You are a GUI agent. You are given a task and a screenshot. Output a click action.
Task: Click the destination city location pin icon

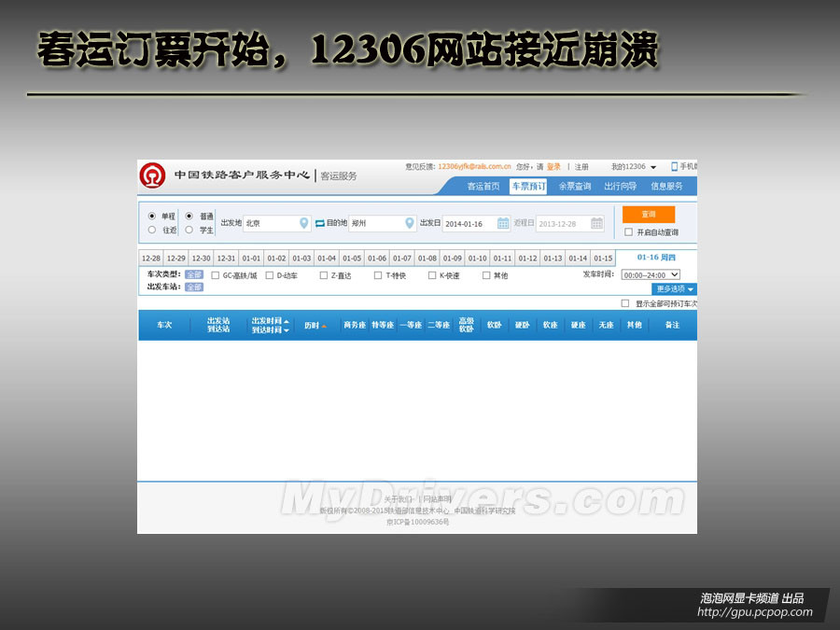tap(408, 220)
